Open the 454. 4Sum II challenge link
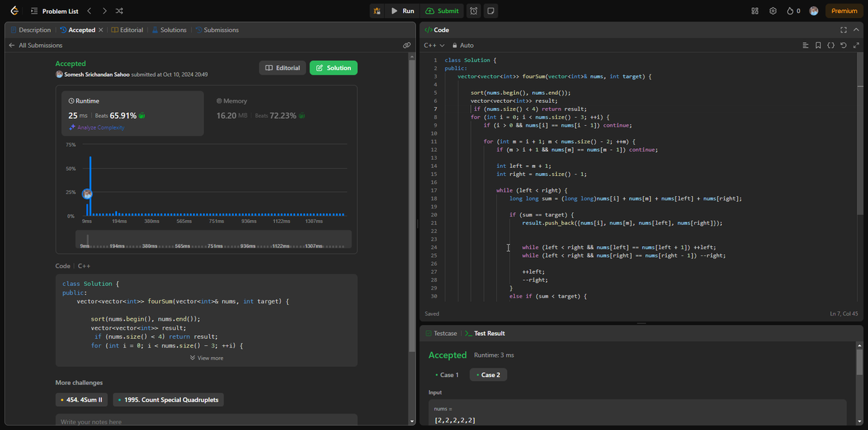 click(x=82, y=399)
